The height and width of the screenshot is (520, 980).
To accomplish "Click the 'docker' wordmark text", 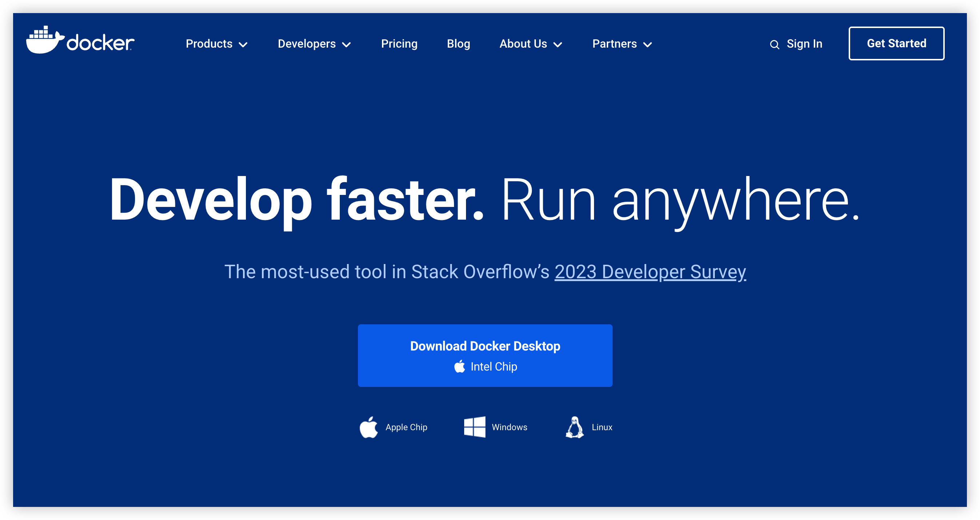I will 100,42.
